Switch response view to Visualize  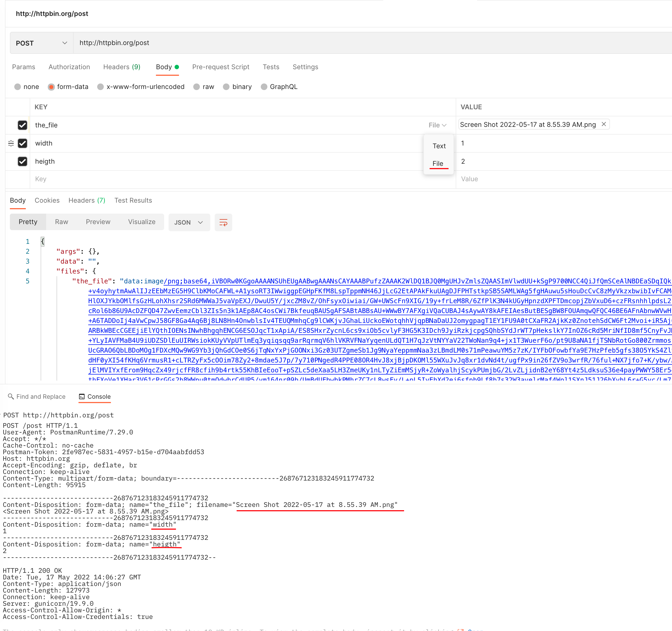(x=142, y=222)
